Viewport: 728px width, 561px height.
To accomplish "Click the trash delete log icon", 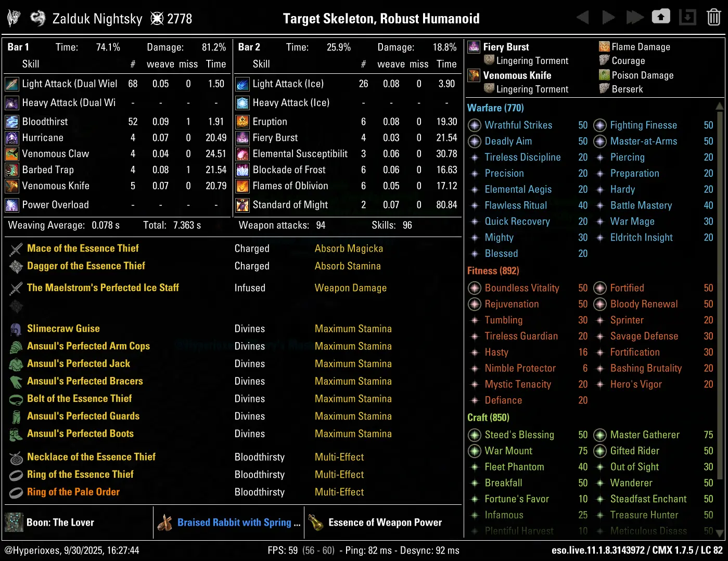I will click(x=713, y=18).
